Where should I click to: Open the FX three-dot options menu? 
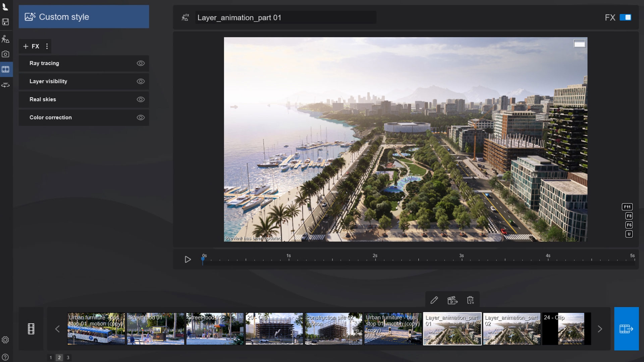coord(47,46)
